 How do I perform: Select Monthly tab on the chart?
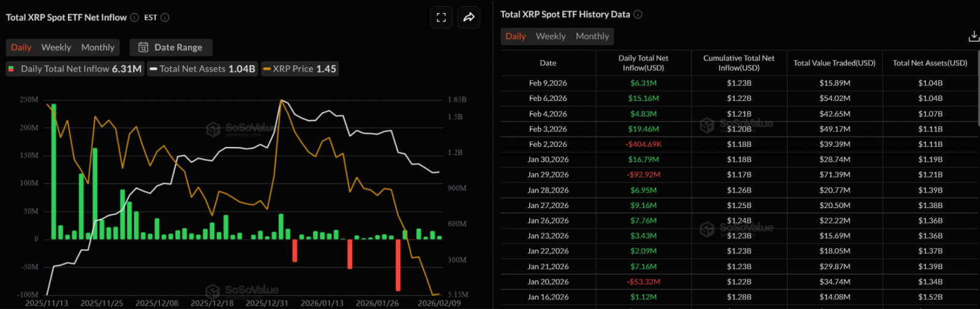pyautogui.click(x=97, y=47)
